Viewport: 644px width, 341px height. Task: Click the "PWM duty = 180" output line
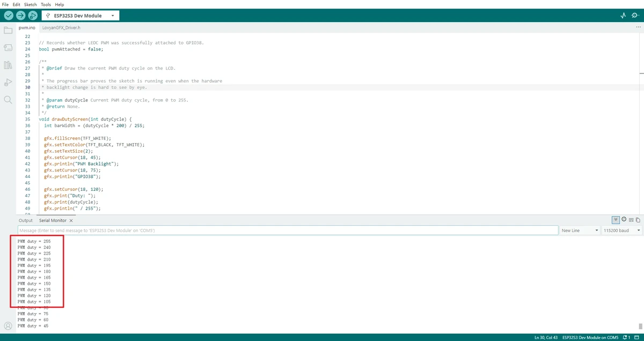tap(34, 271)
